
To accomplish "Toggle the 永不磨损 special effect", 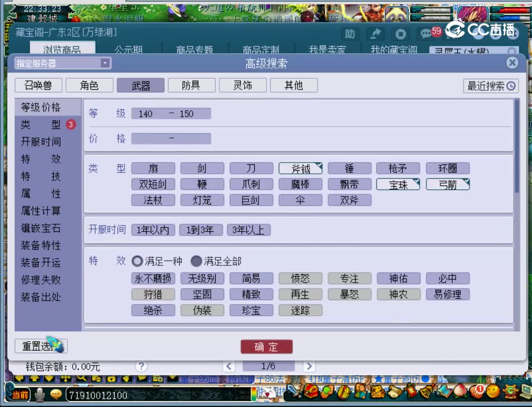I will [x=153, y=278].
